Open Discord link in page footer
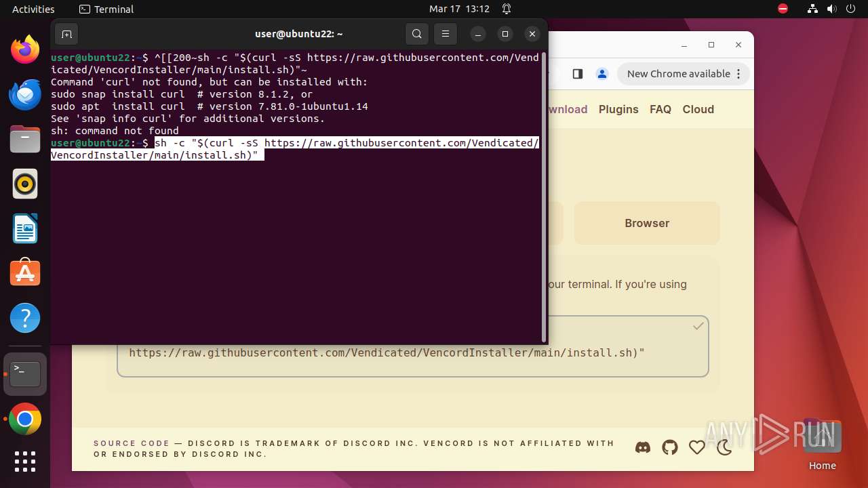The width and height of the screenshot is (868, 488). [642, 447]
